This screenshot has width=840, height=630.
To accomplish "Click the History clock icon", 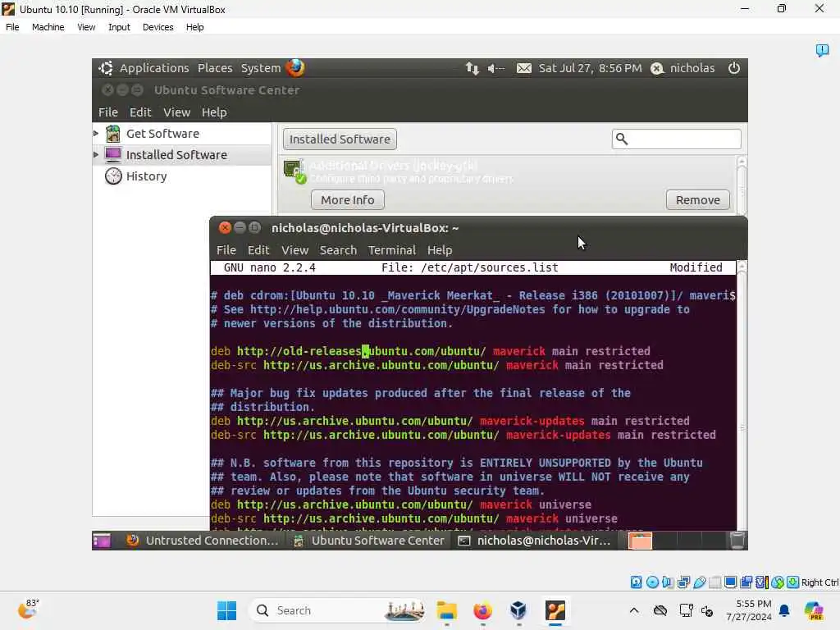I will point(113,176).
